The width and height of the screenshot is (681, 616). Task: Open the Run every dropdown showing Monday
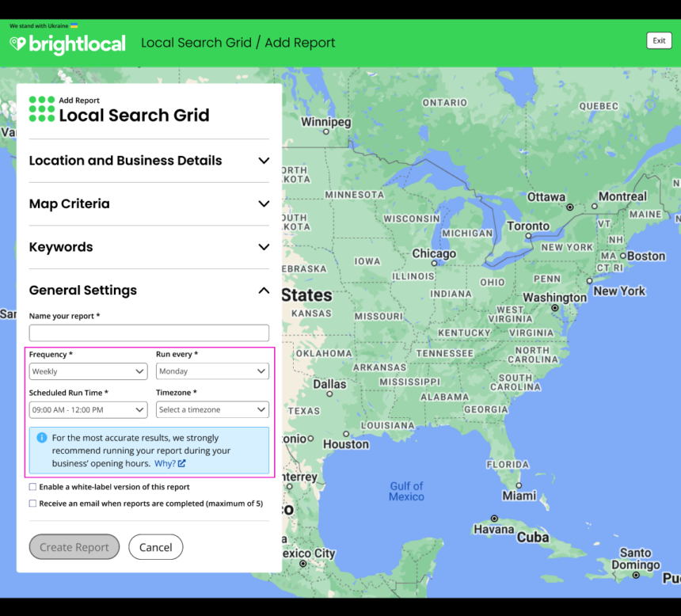click(x=212, y=371)
